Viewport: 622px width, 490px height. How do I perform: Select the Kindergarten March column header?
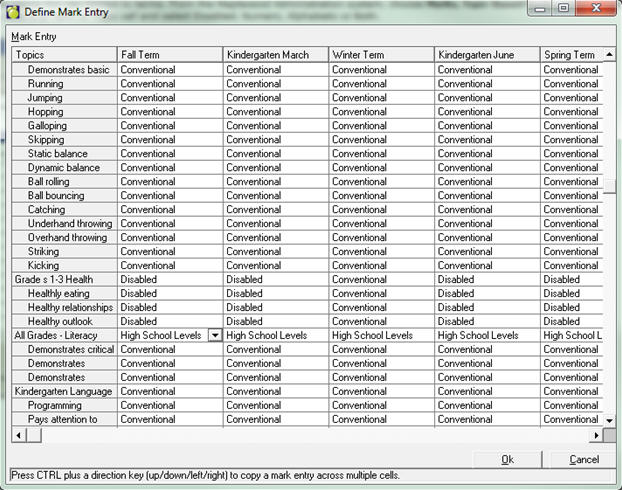click(275, 54)
